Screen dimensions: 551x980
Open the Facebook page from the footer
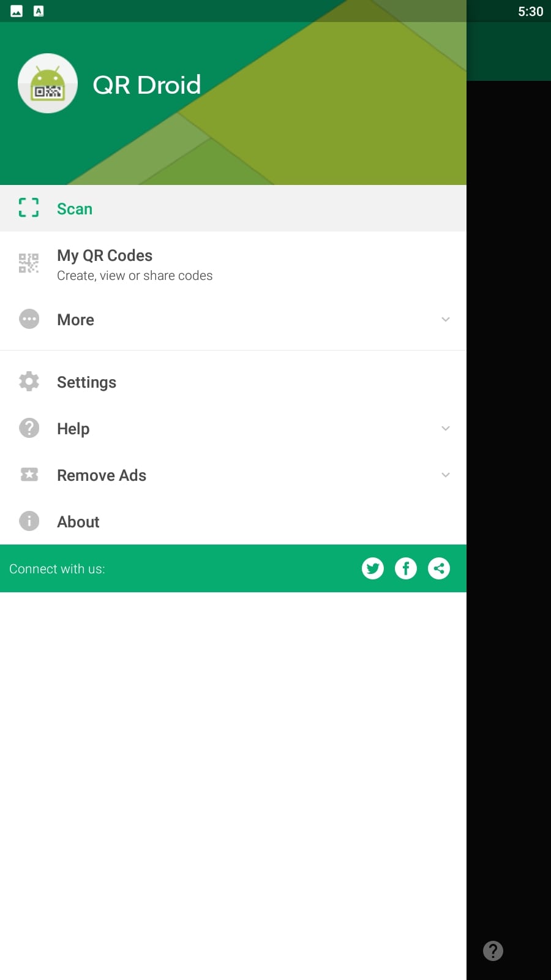point(406,568)
